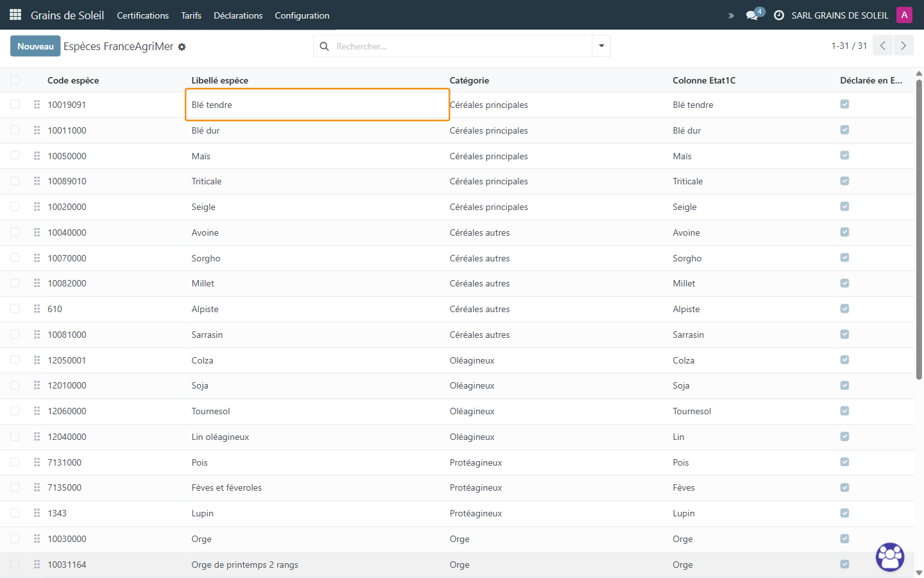Toggle the declared checkbox for Seigle
This screenshot has width=924, height=578.
(x=844, y=207)
